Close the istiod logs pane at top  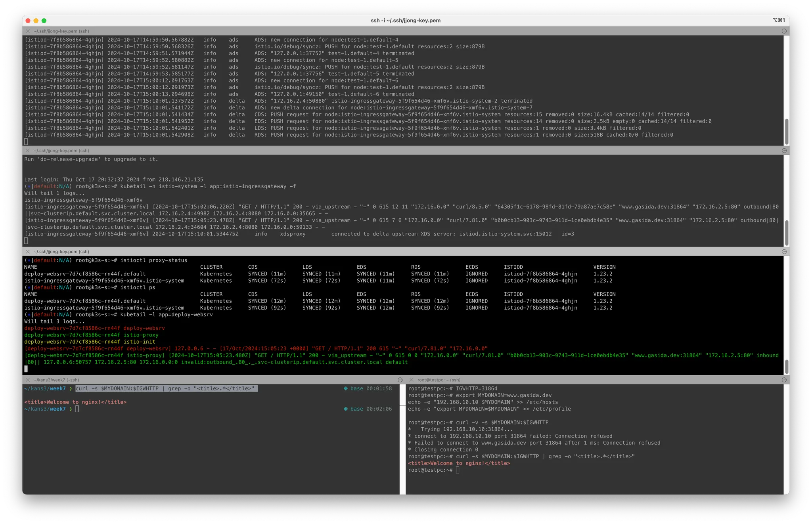click(28, 31)
